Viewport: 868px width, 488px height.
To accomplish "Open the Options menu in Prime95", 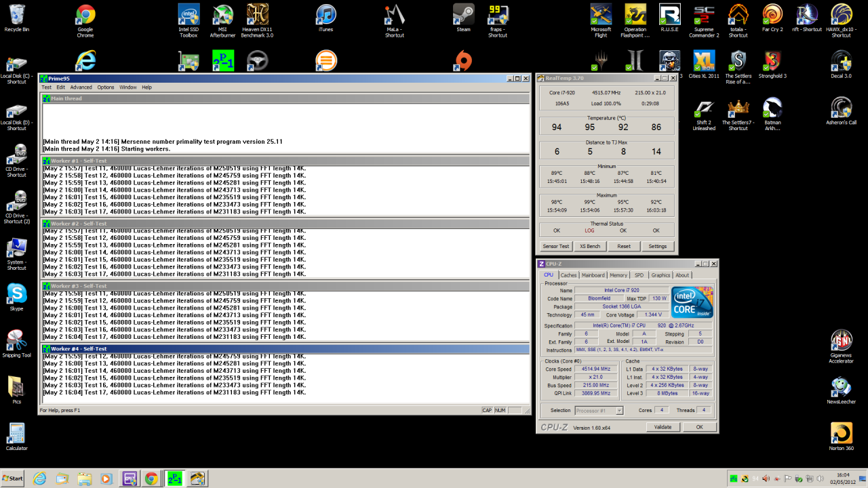I will point(106,87).
